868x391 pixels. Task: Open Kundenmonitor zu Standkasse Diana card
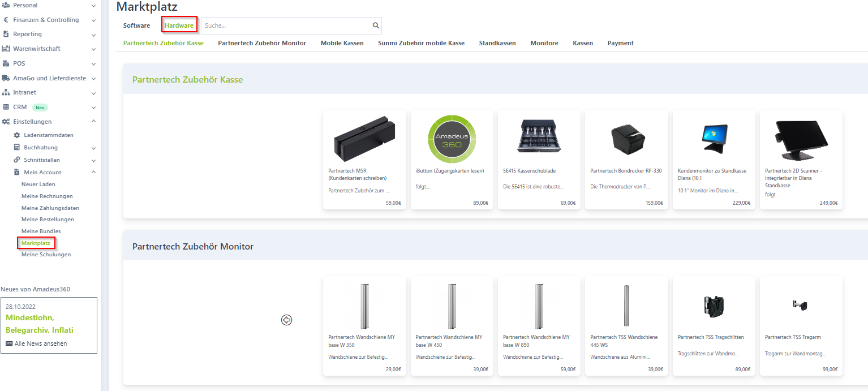coord(714,160)
